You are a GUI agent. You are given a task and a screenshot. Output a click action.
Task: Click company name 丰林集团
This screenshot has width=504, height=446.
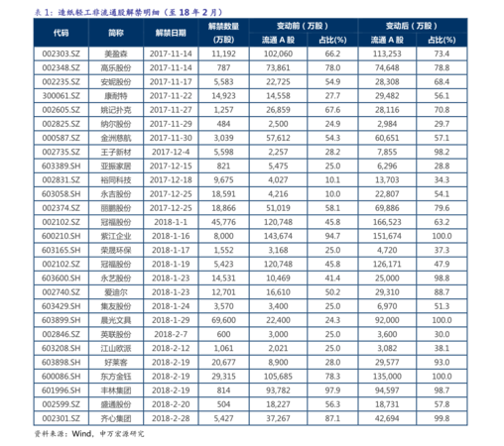(x=116, y=390)
